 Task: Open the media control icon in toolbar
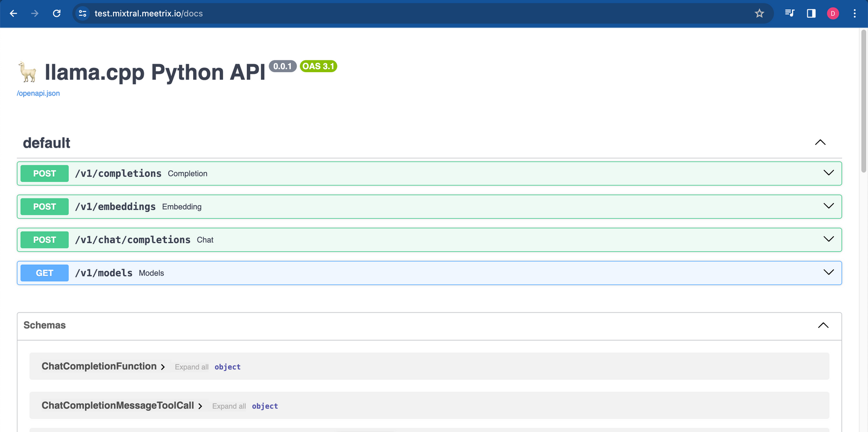pyautogui.click(x=789, y=14)
